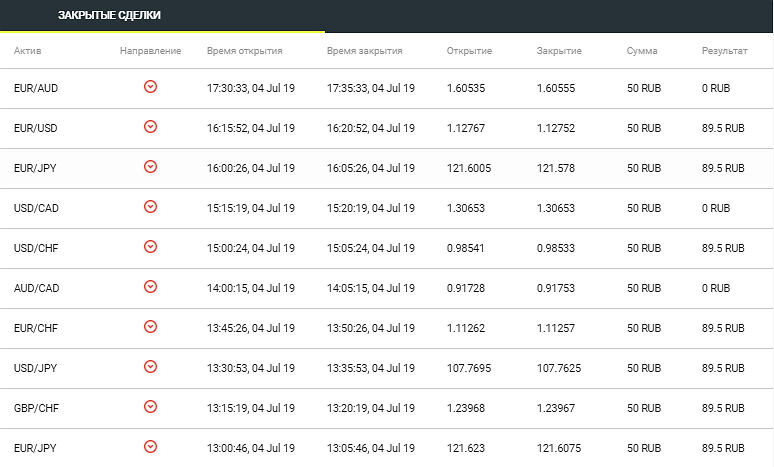
Task: Click the Время закрытия column header
Action: (x=364, y=51)
